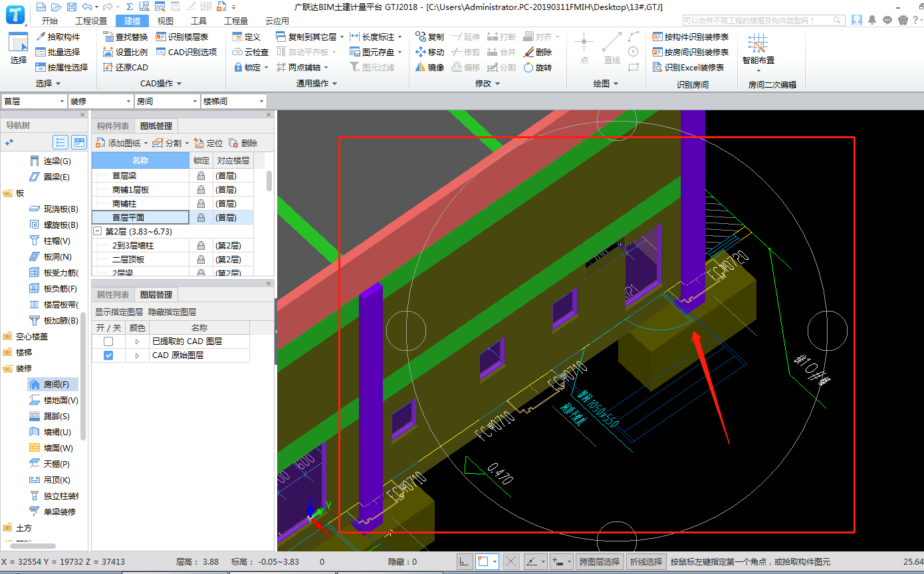The width and height of the screenshot is (924, 574).
Task: Toggle lock for 商铺1层板 drawing
Action: [201, 190]
